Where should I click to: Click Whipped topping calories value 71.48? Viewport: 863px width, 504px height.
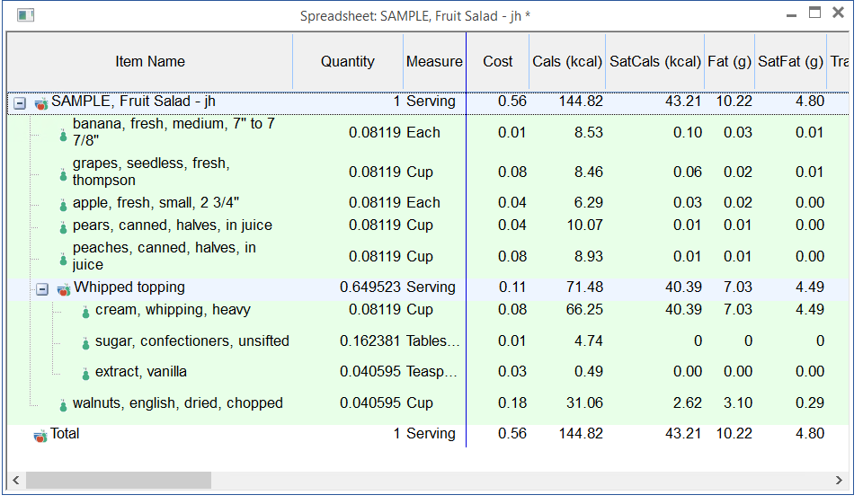584,287
